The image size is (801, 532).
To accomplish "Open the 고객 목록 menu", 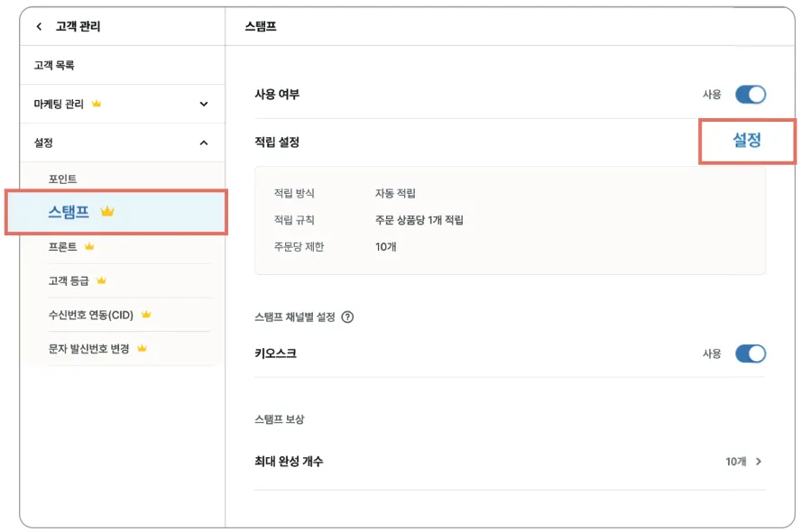I will pyautogui.click(x=54, y=65).
